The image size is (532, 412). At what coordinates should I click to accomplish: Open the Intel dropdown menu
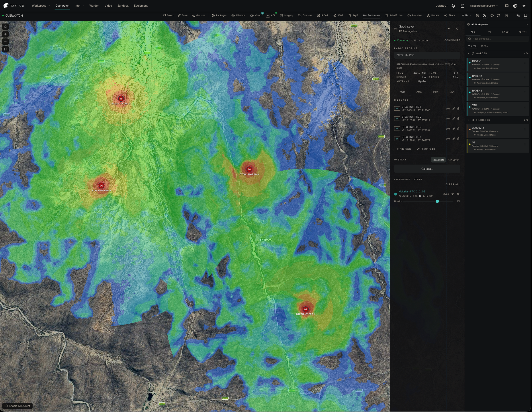[79, 6]
